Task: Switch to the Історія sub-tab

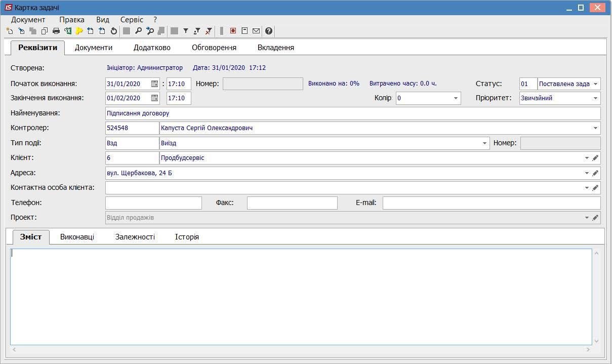Action: coord(187,237)
